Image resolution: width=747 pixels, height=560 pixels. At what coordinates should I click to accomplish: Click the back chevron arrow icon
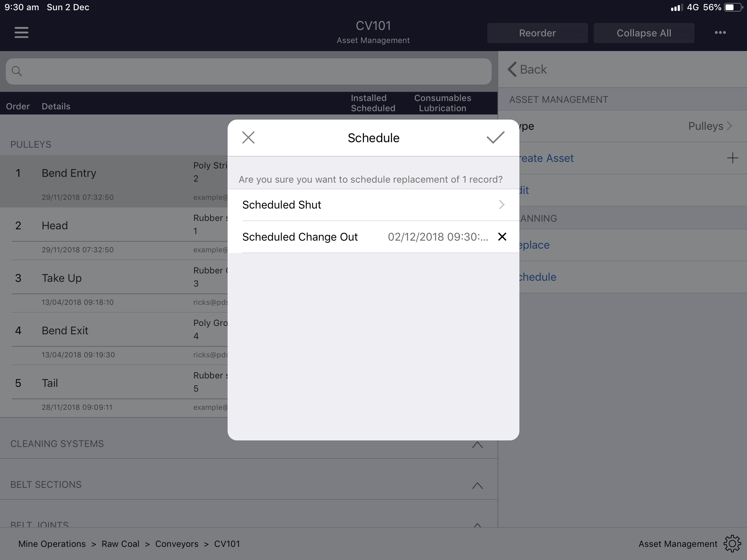click(x=512, y=69)
